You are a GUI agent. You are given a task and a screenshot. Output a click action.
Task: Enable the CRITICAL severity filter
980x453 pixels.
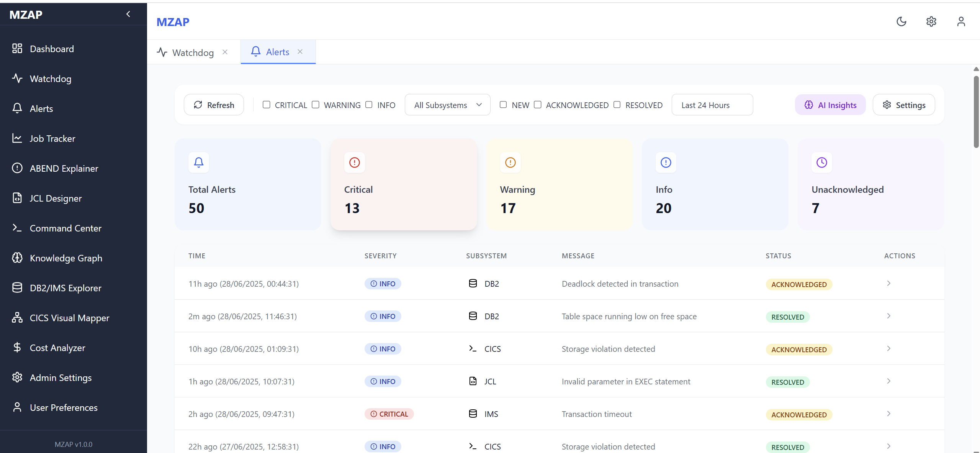[267, 105]
